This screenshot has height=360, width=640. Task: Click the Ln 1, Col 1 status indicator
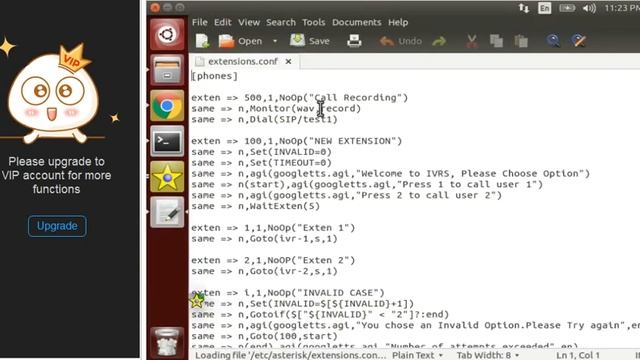click(x=578, y=355)
